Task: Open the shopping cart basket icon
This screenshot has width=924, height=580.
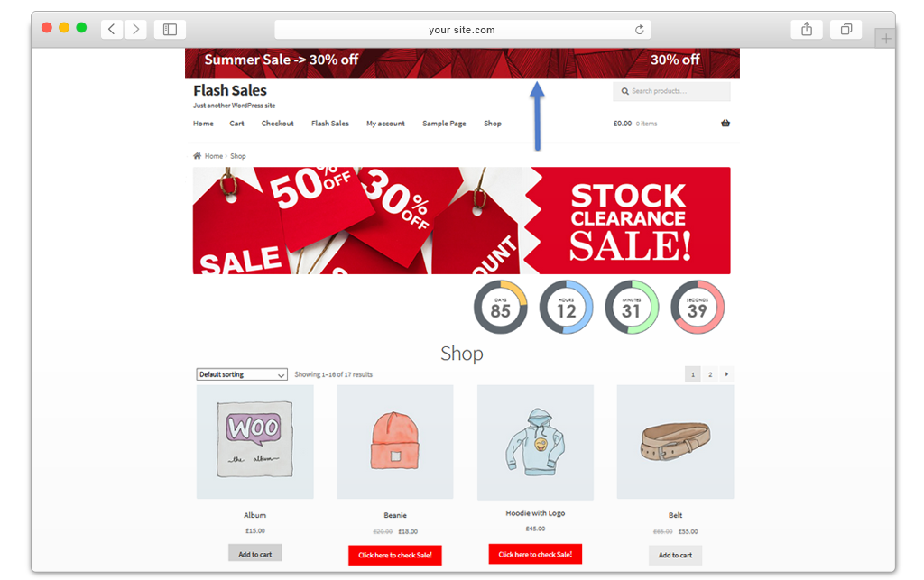Action: (725, 123)
